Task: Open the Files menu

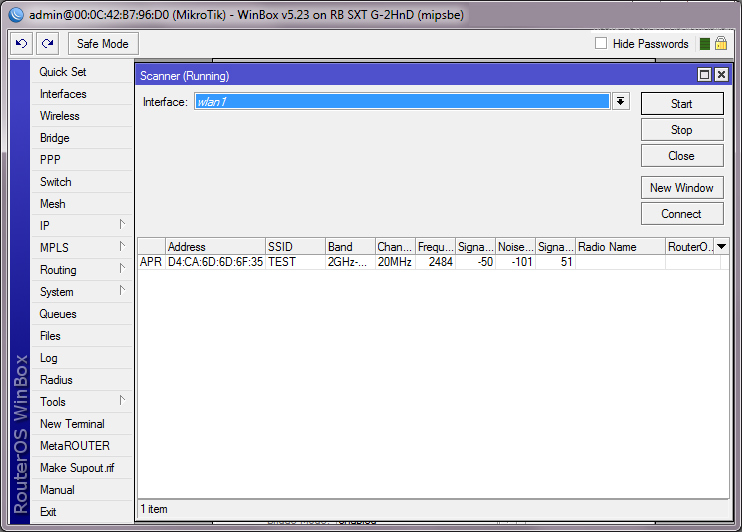Action: tap(81, 336)
